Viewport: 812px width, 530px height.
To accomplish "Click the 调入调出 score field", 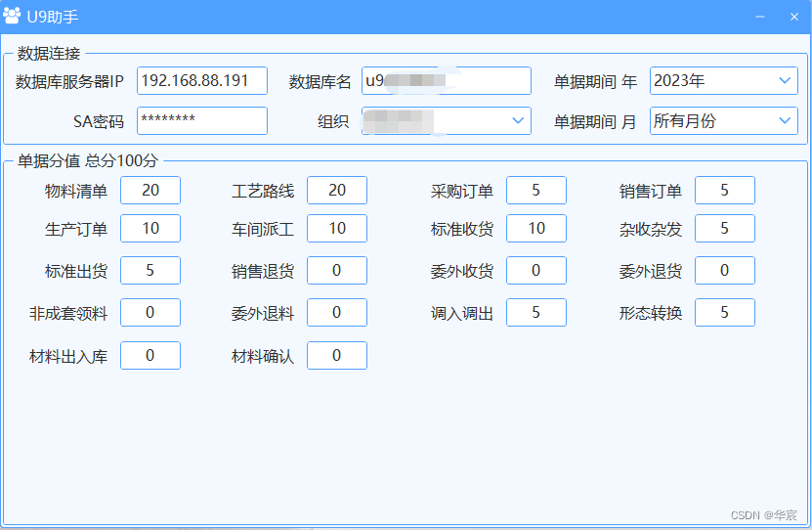I will tap(536, 312).
